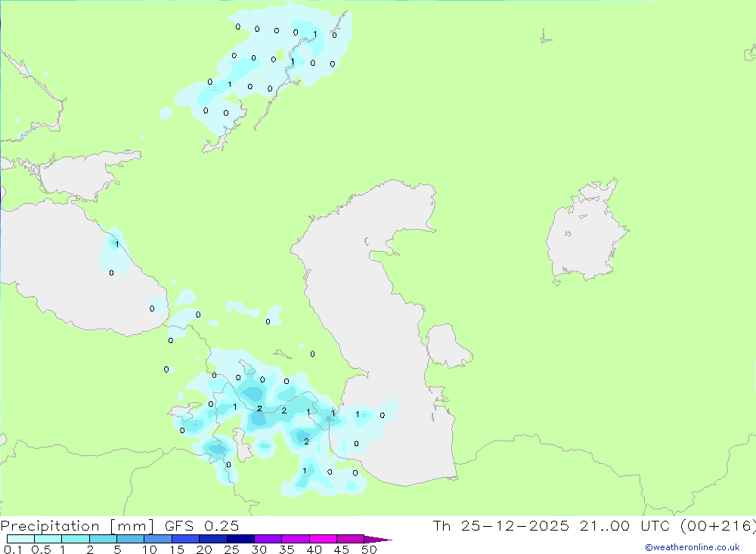Click the above-50 arrow tip of legend
The height and width of the screenshot is (554, 756).
click(x=378, y=540)
